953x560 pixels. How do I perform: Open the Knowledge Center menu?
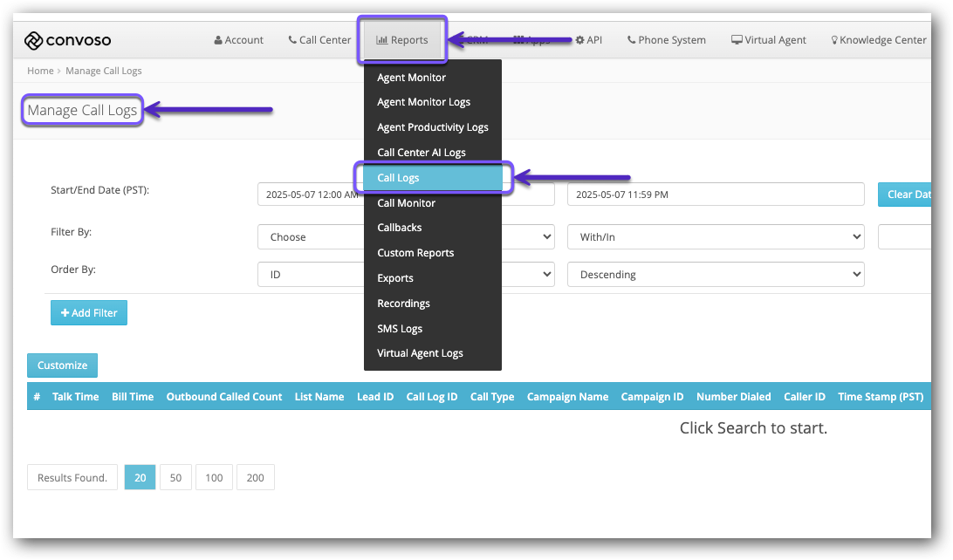point(879,40)
